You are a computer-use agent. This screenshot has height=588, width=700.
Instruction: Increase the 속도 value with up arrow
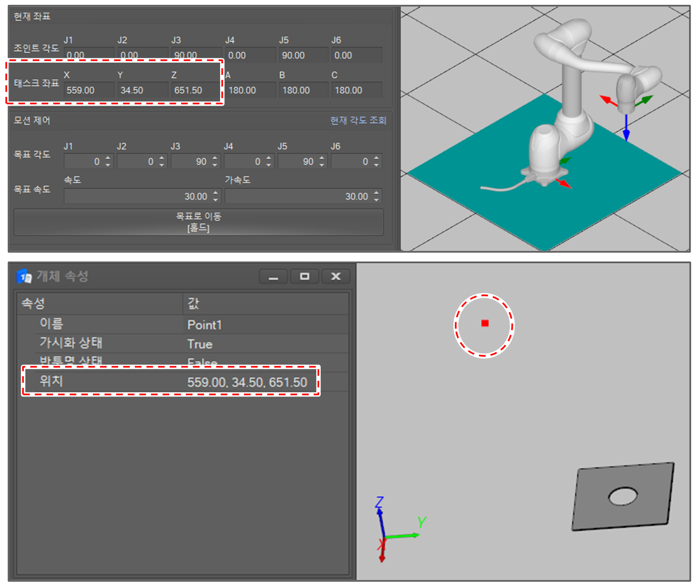click(x=216, y=193)
